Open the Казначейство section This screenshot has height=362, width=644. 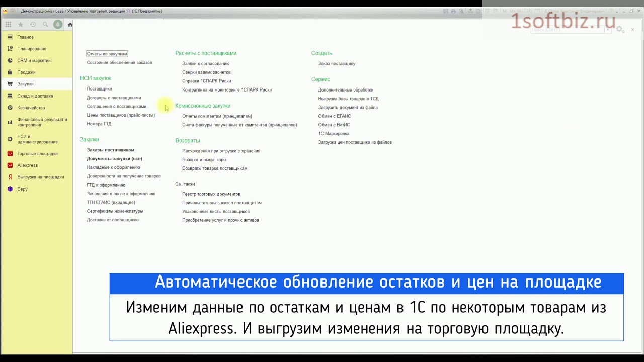pos(31,108)
